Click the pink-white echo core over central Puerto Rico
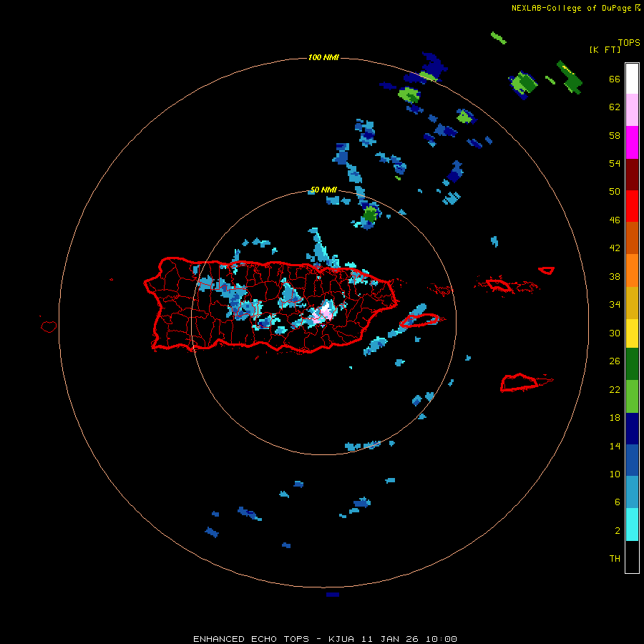The image size is (644, 644). tap(324, 312)
